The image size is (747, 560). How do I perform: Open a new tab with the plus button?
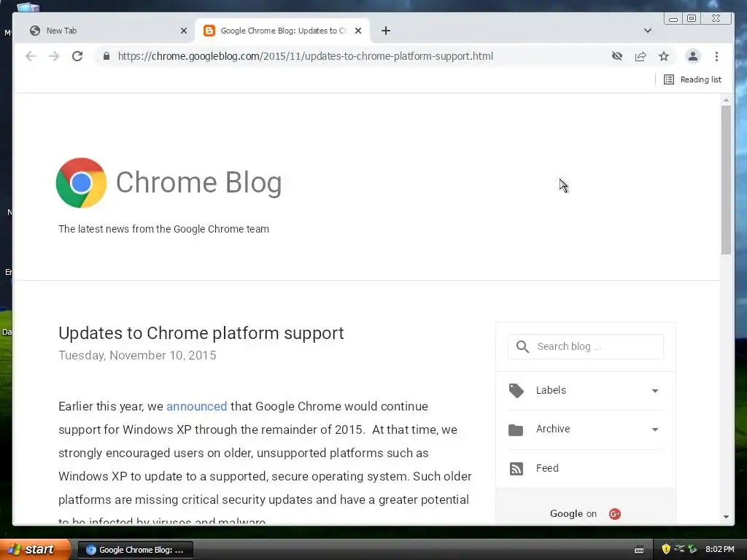tap(386, 31)
